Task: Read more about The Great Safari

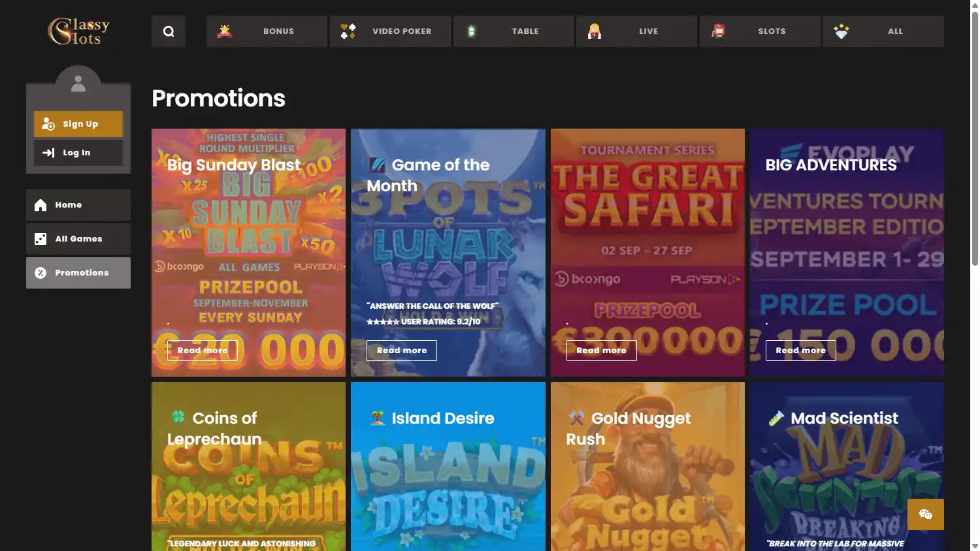Action: coord(601,351)
